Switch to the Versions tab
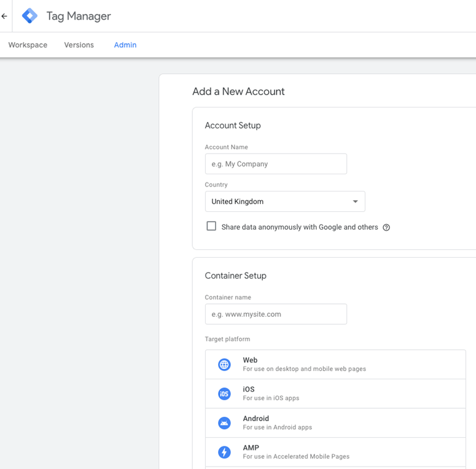476x469 pixels. 79,45
